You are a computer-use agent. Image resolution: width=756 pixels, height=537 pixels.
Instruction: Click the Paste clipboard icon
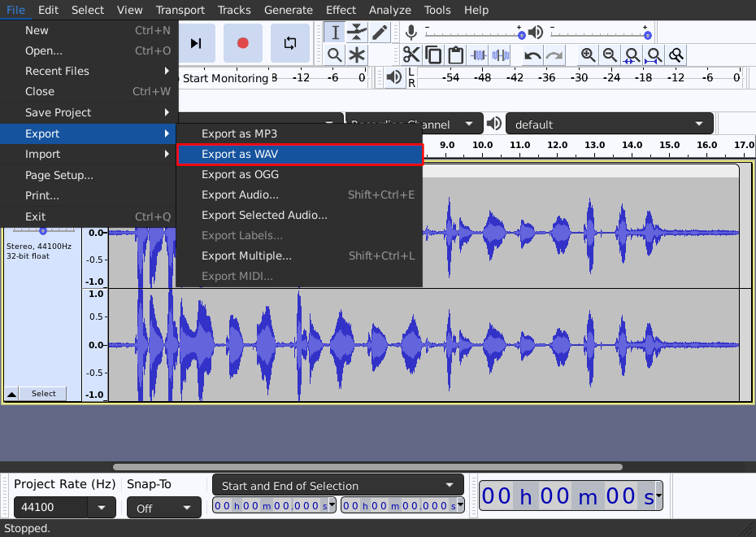pyautogui.click(x=455, y=55)
